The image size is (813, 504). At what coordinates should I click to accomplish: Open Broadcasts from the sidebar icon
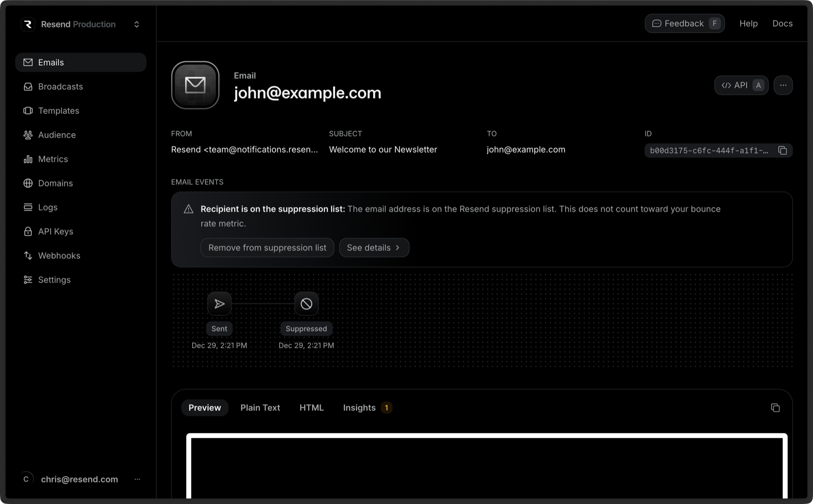tap(28, 86)
